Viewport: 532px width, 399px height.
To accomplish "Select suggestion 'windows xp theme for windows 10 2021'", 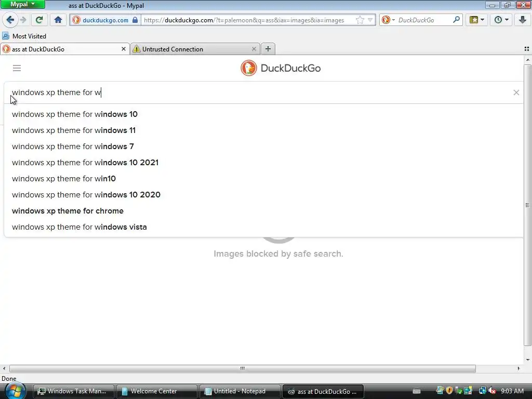I will pyautogui.click(x=263, y=163).
